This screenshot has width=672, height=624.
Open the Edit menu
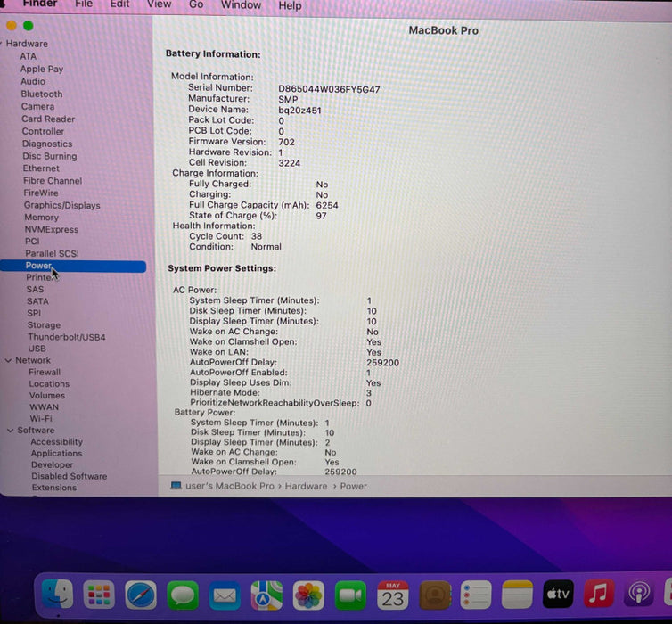coord(119,4)
